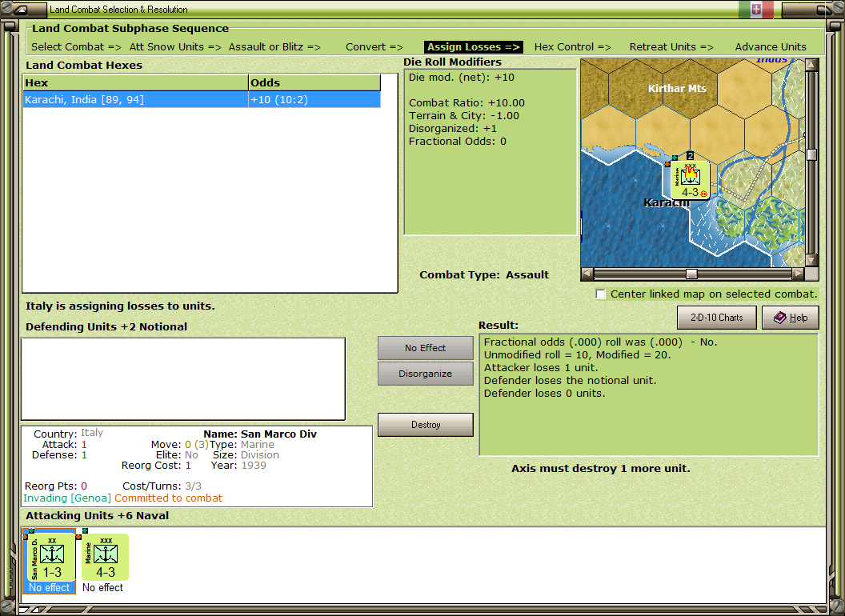Click 'Terrain & City: -1.00' modifier line
The width and height of the screenshot is (845, 616).
click(464, 116)
